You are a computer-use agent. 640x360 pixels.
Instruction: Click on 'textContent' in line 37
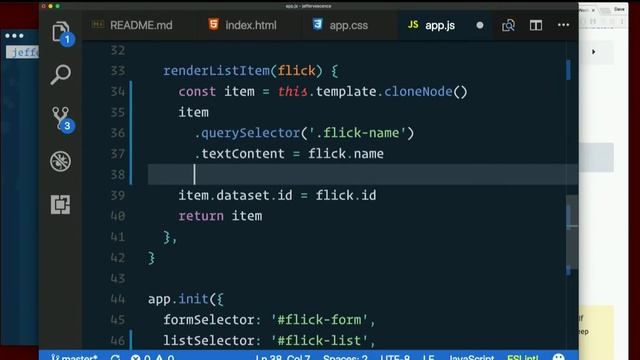[x=243, y=154]
